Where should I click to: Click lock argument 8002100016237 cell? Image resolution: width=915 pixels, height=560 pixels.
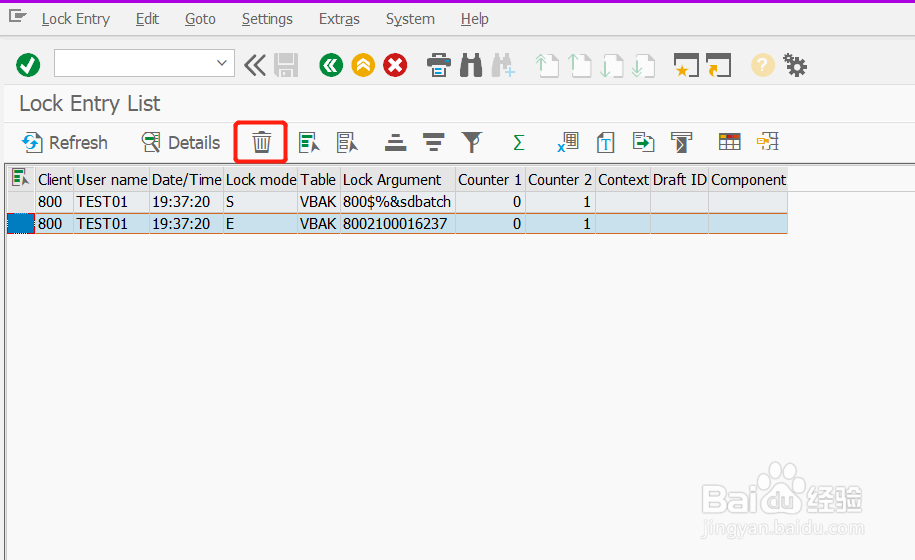coord(397,224)
